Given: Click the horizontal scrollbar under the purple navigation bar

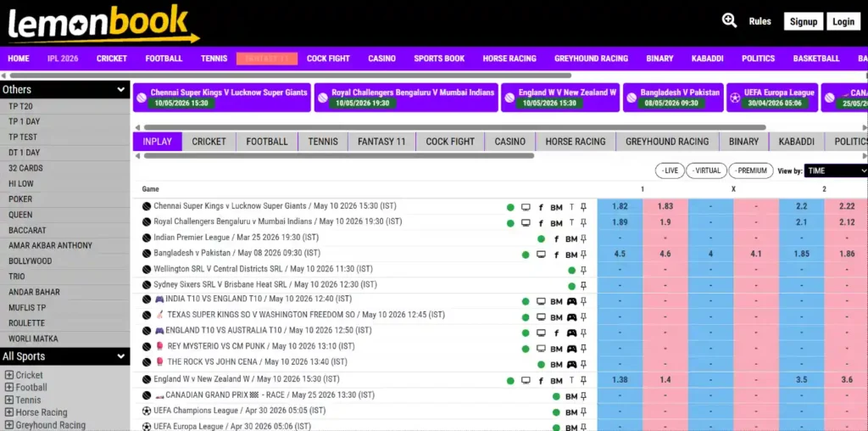Looking at the screenshot, I should tap(291, 76).
